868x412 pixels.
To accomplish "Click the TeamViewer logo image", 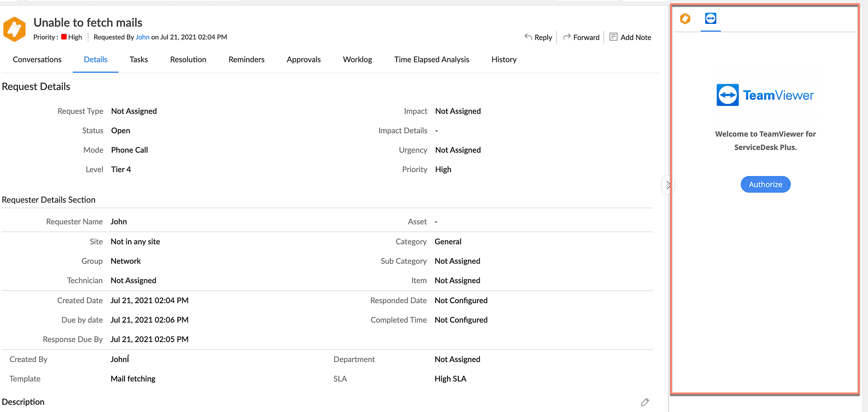I will pyautogui.click(x=765, y=95).
